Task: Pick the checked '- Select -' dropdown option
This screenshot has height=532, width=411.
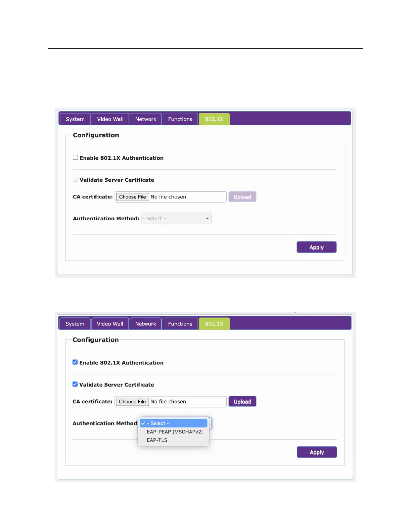Action: point(174,423)
